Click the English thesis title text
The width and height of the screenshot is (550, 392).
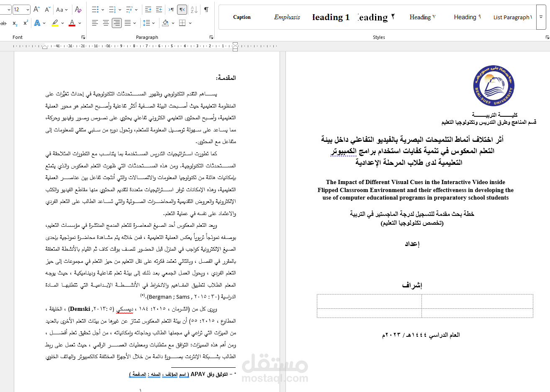pyautogui.click(x=416, y=190)
